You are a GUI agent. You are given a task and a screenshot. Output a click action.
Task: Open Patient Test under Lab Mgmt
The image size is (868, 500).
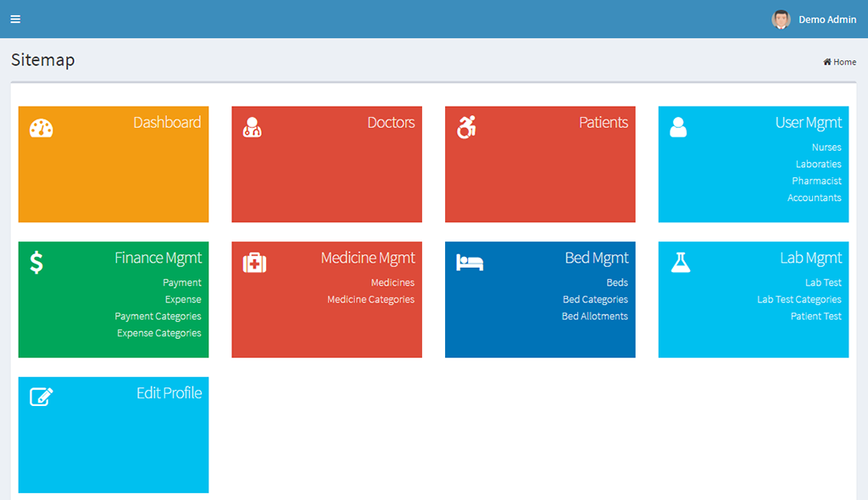[815, 317]
